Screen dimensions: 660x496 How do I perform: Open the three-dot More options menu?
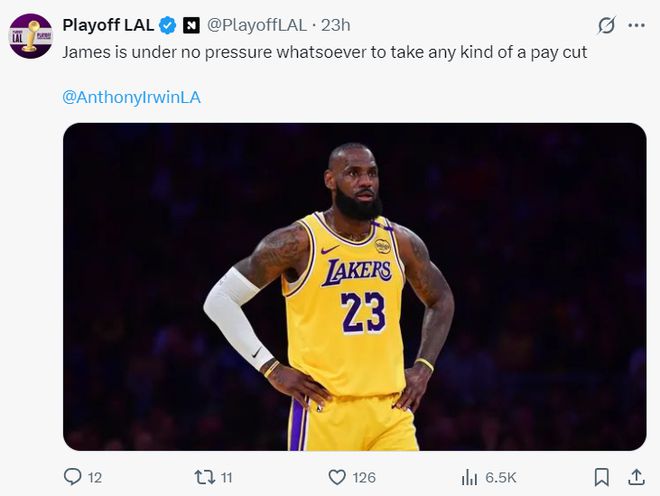(x=636, y=25)
